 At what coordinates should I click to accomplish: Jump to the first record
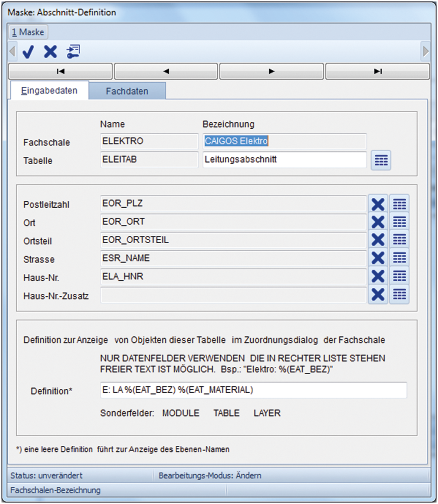tap(60, 71)
